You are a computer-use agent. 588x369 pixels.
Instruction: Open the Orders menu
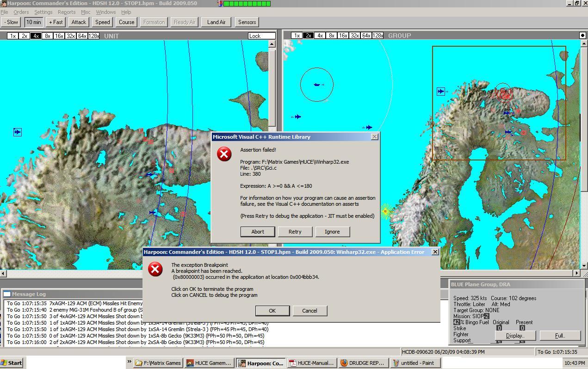pyautogui.click(x=21, y=12)
